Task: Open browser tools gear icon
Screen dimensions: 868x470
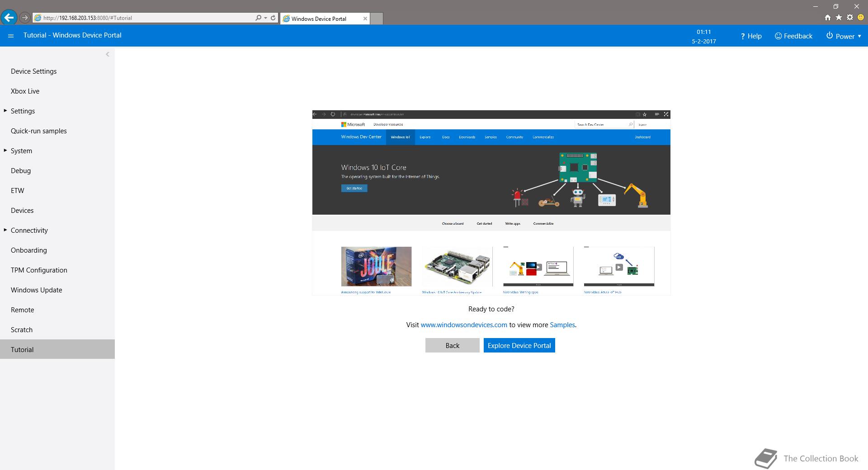Action: (850, 17)
